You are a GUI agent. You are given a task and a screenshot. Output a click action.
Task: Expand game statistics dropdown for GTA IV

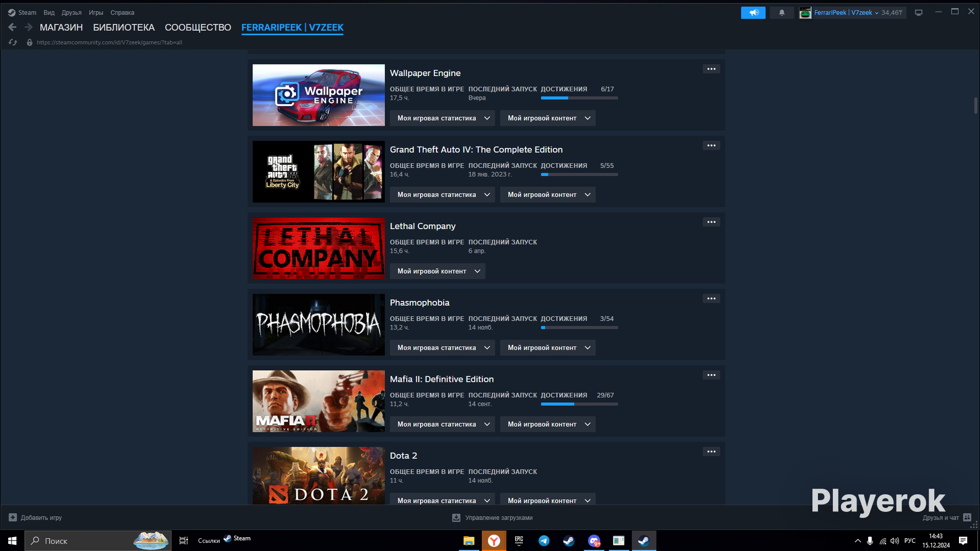pyautogui.click(x=443, y=195)
